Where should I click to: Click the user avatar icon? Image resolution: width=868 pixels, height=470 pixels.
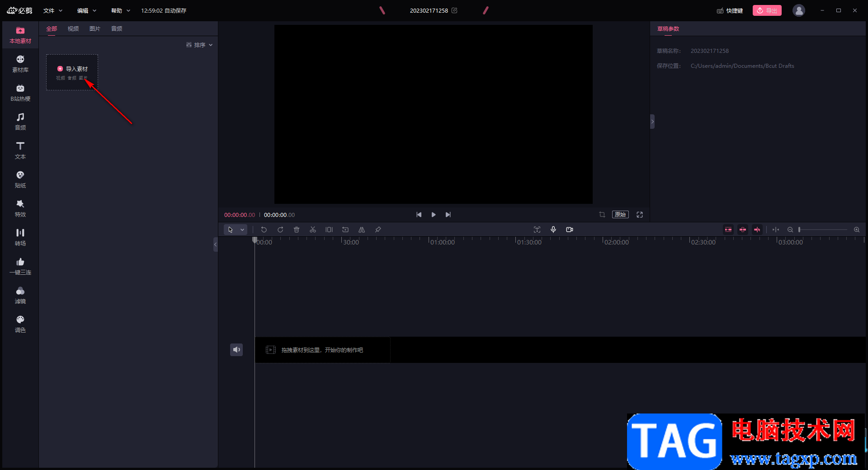coord(799,10)
